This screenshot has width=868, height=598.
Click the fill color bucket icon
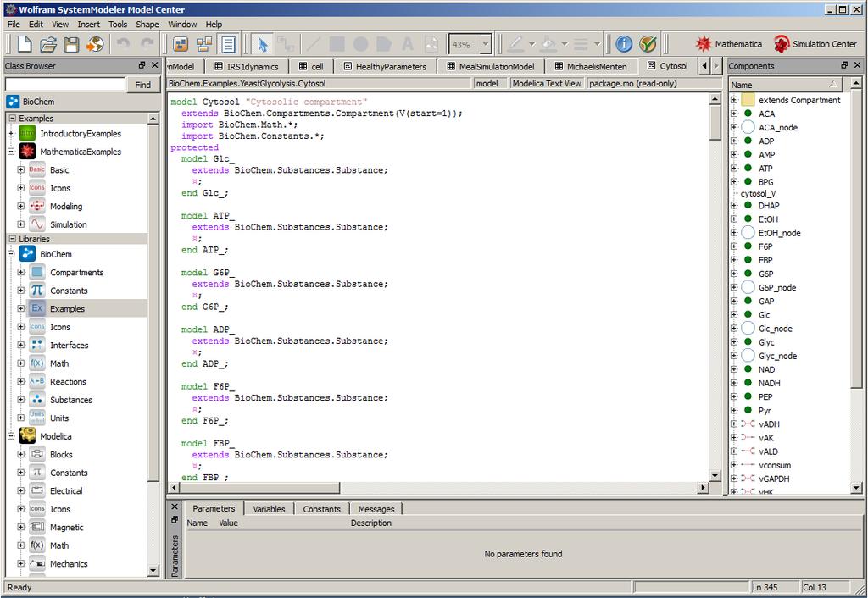pyautogui.click(x=548, y=44)
